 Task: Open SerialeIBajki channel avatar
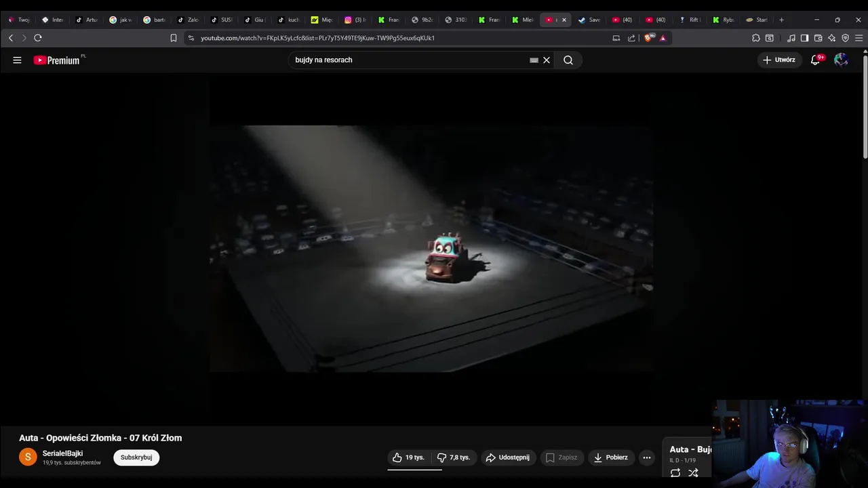coord(28,457)
